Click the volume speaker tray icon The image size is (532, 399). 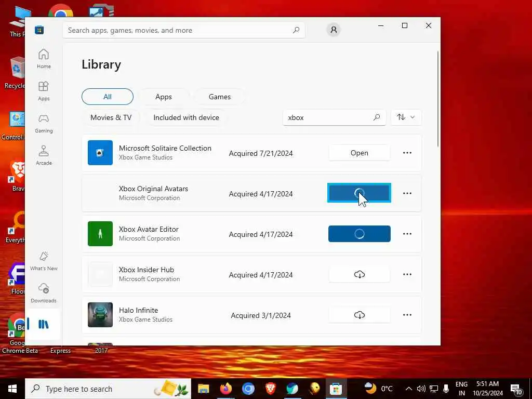pos(421,389)
